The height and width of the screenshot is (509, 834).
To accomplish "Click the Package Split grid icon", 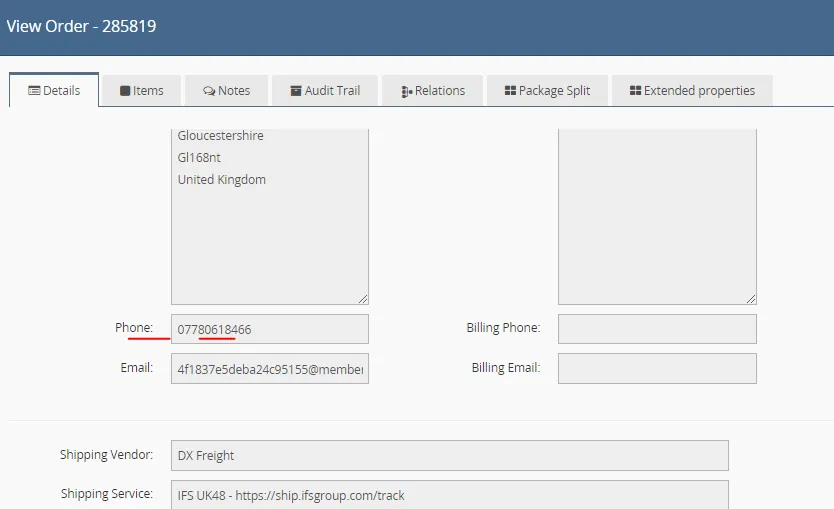I will 510,90.
